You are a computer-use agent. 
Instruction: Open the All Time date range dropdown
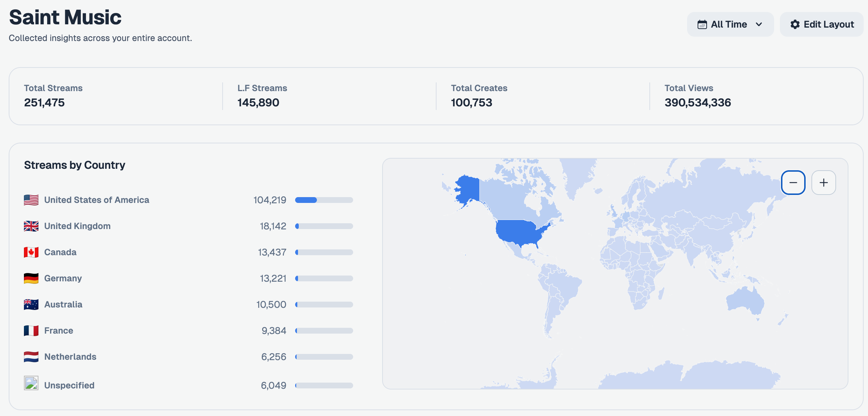(x=730, y=24)
